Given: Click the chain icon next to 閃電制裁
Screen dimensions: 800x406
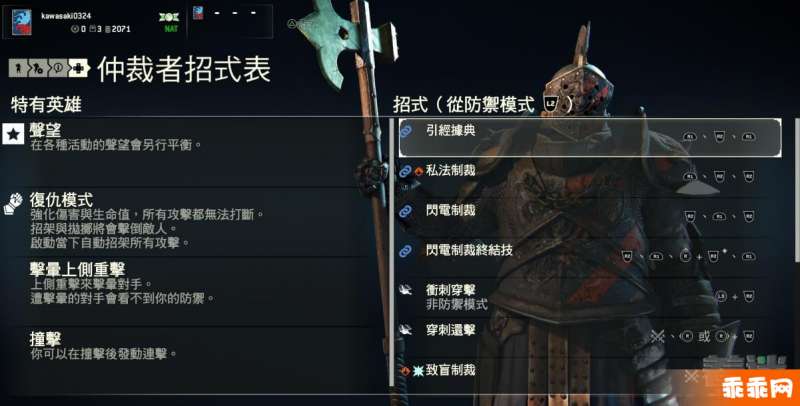Looking at the screenshot, I should (x=406, y=211).
